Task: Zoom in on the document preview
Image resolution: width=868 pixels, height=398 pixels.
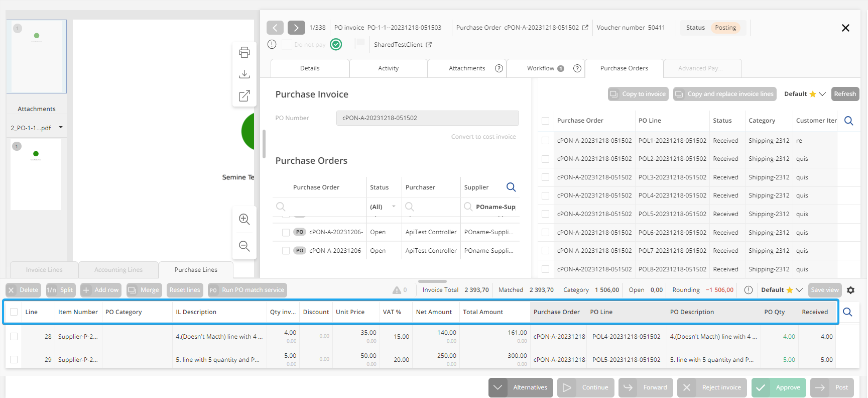Action: [244, 219]
